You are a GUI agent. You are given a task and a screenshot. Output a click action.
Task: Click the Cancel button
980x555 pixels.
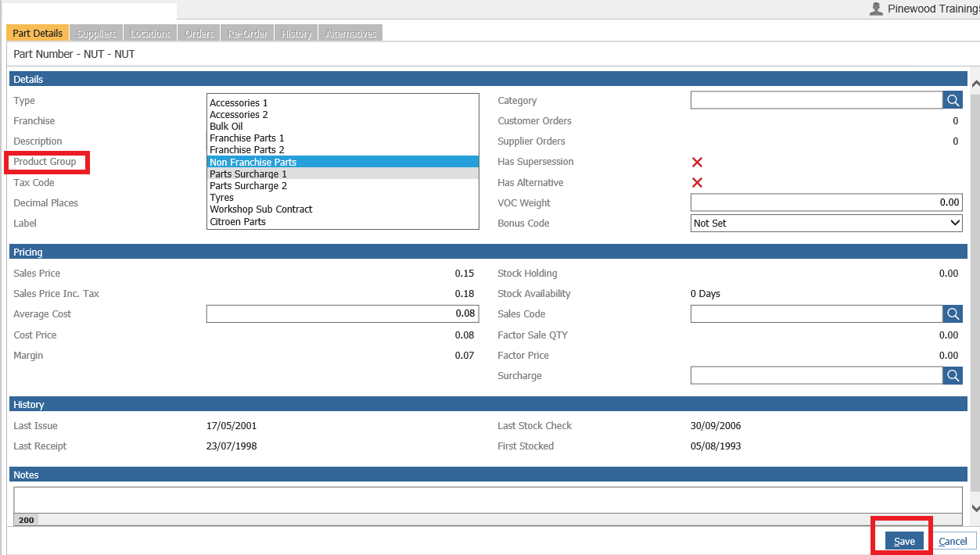click(953, 541)
